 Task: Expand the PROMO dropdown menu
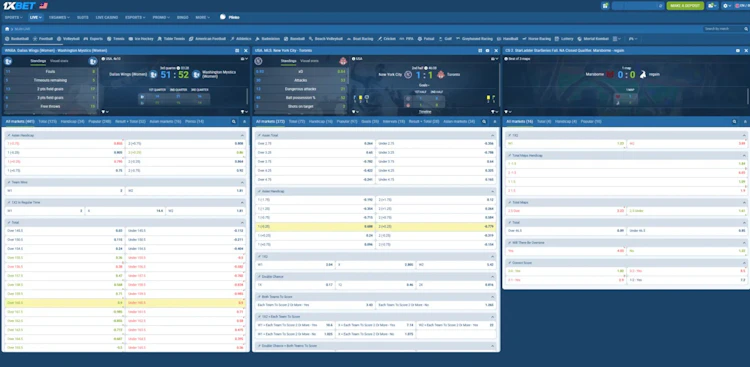(161, 17)
